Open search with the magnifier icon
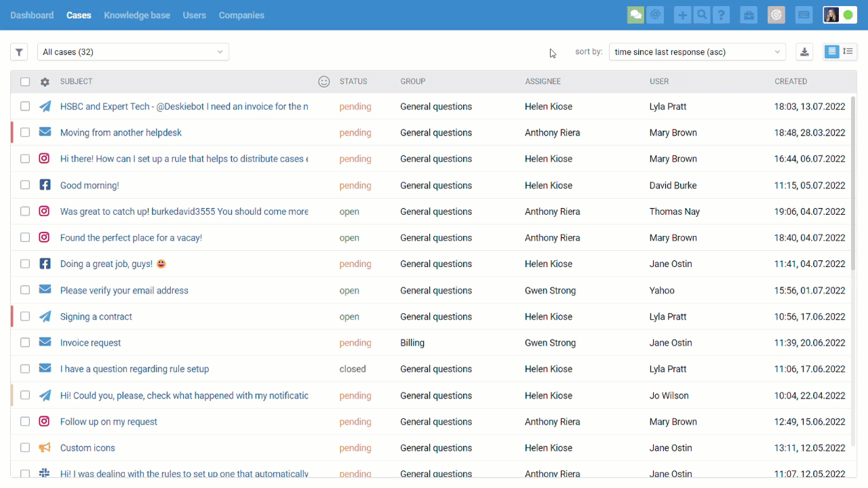The image size is (868, 488). (702, 15)
